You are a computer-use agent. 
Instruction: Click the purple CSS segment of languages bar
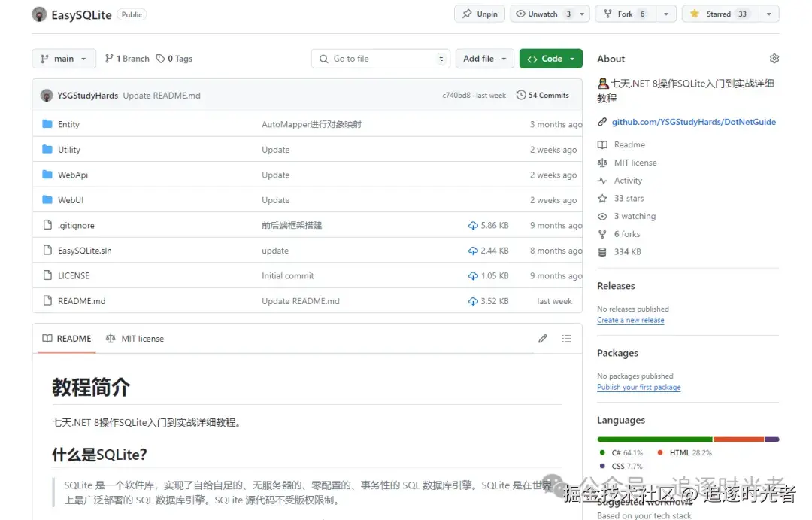coord(772,439)
